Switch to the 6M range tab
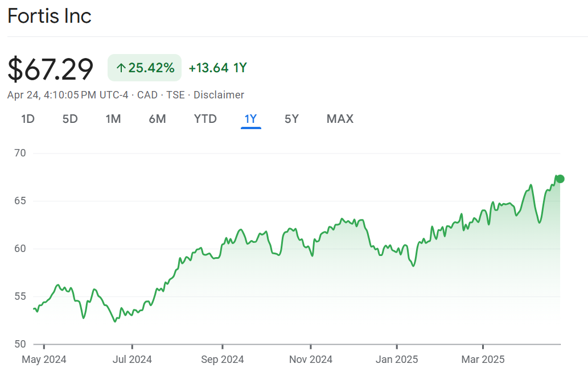This screenshot has width=588, height=376. [x=157, y=119]
